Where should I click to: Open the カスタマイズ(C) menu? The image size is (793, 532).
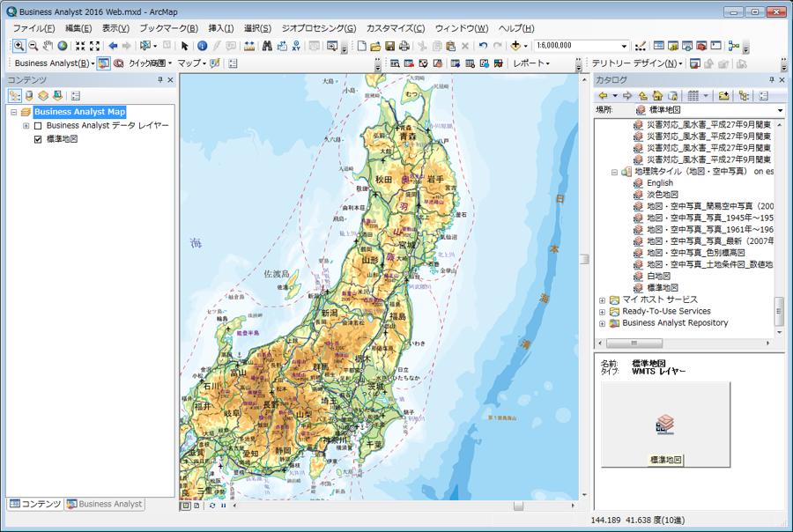(396, 28)
